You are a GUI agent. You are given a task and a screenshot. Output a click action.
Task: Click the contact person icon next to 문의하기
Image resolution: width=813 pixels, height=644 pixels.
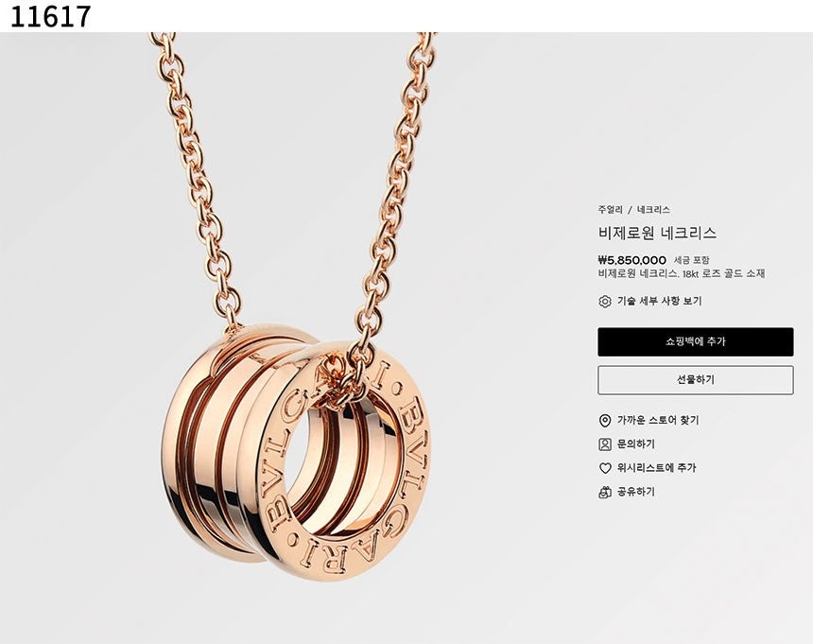pos(605,444)
